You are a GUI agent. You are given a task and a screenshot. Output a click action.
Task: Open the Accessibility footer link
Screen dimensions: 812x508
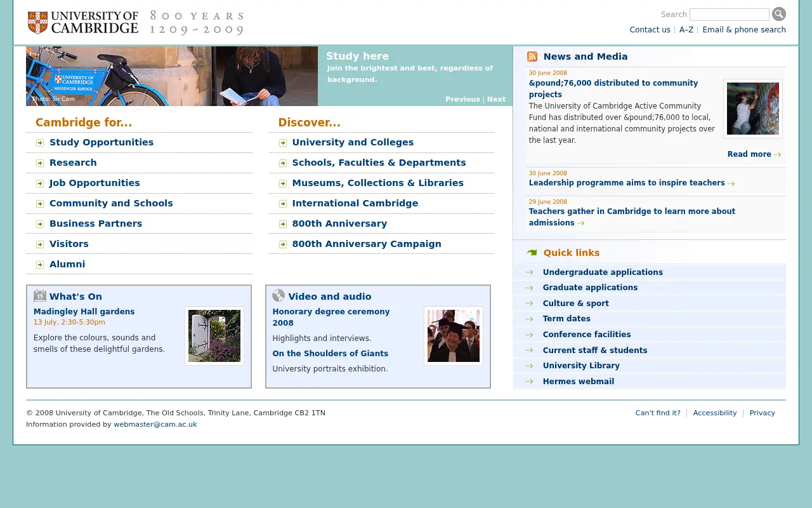(x=715, y=413)
